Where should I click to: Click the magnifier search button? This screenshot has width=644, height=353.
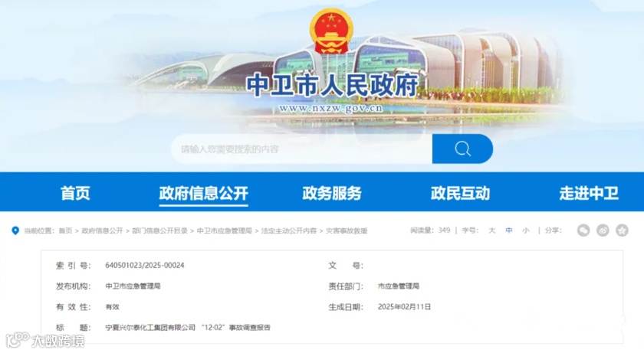462,149
